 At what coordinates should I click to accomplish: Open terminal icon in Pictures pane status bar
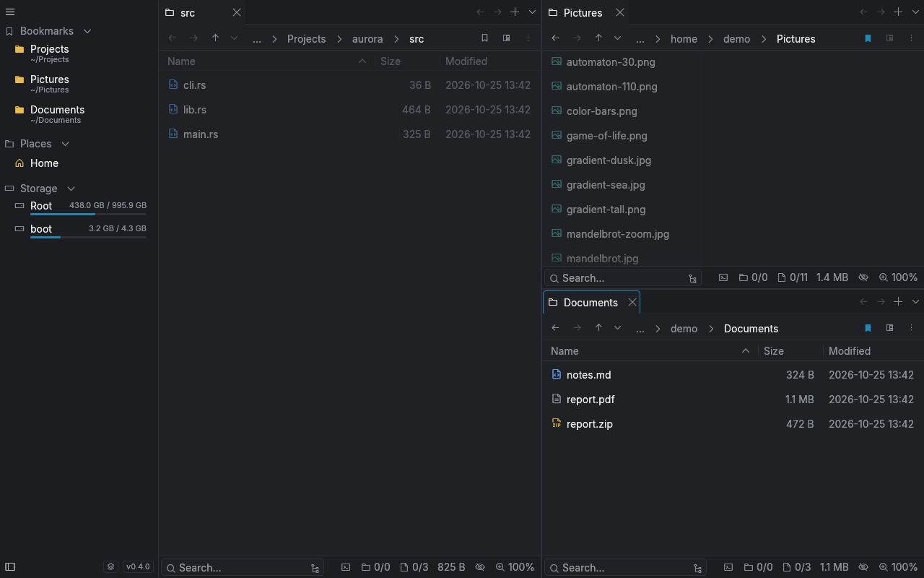[723, 277]
